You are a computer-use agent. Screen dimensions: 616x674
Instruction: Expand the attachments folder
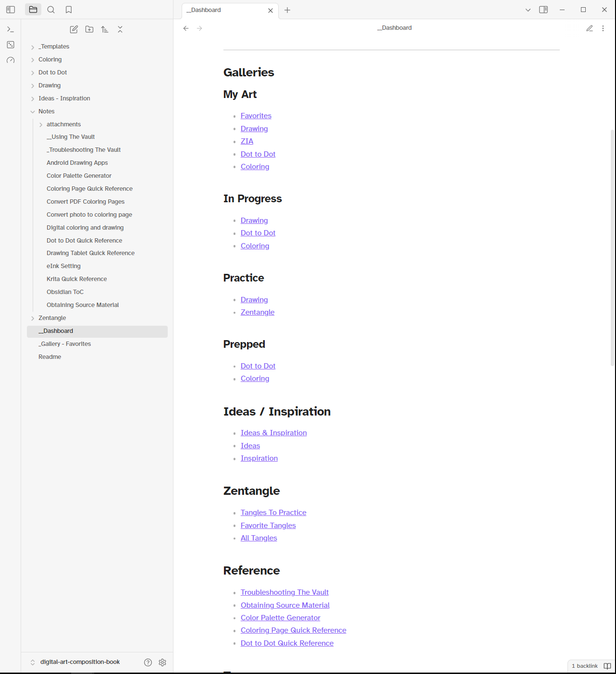[41, 124]
